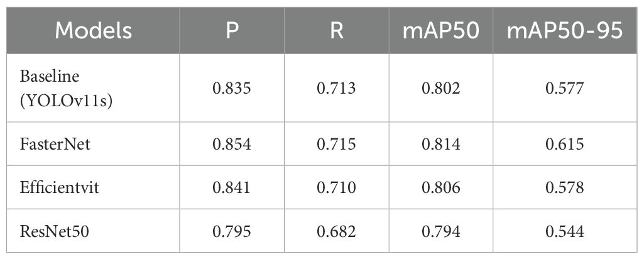Select the FasterNet mAP50-95 value 0.615
This screenshot has width=644, height=259.
coord(557,144)
